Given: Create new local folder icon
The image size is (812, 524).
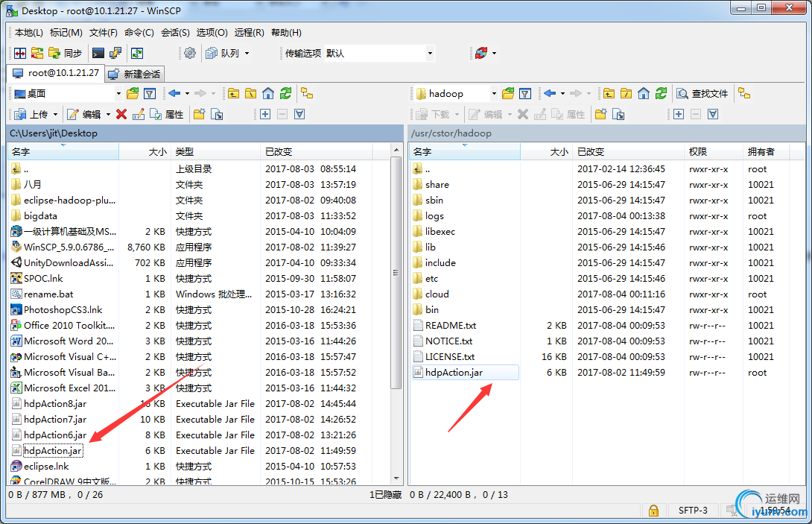Looking at the screenshot, I should pos(200,114).
